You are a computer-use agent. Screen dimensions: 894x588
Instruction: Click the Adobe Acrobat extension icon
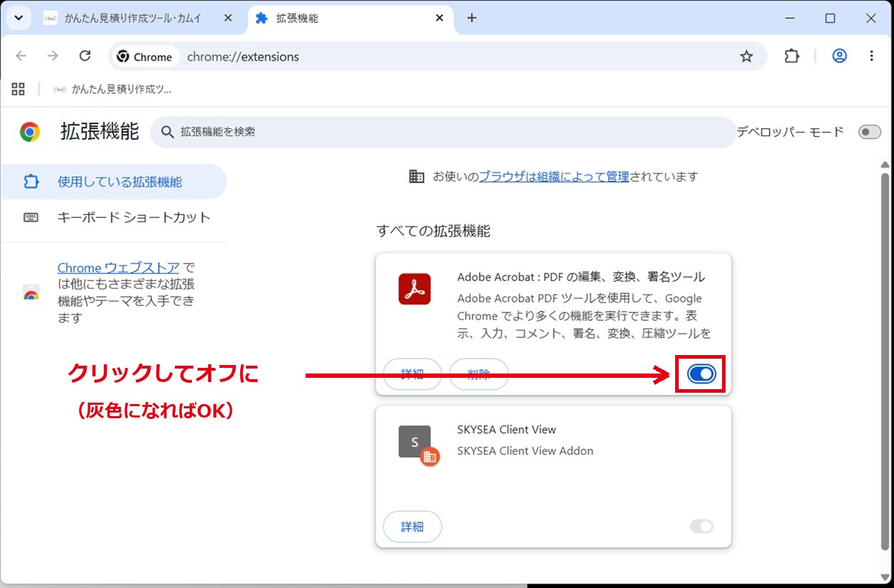coord(415,289)
